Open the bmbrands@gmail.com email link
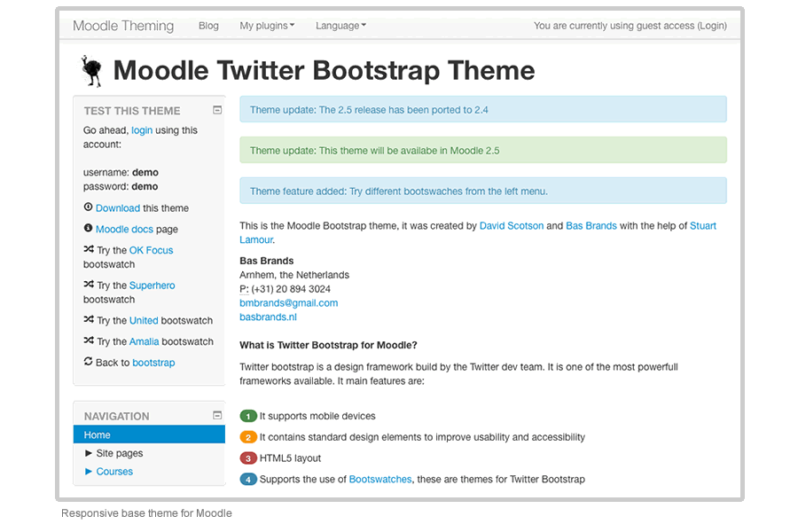The image size is (798, 532). coord(288,302)
